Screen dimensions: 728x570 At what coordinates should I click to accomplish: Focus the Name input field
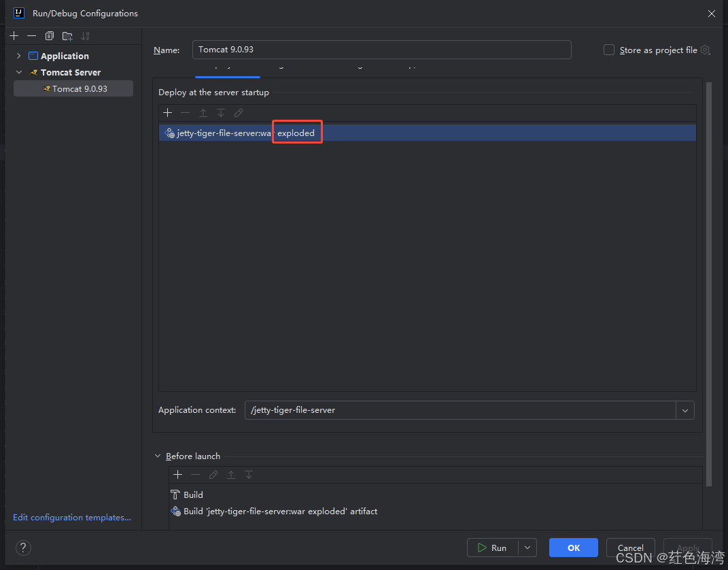pos(381,50)
